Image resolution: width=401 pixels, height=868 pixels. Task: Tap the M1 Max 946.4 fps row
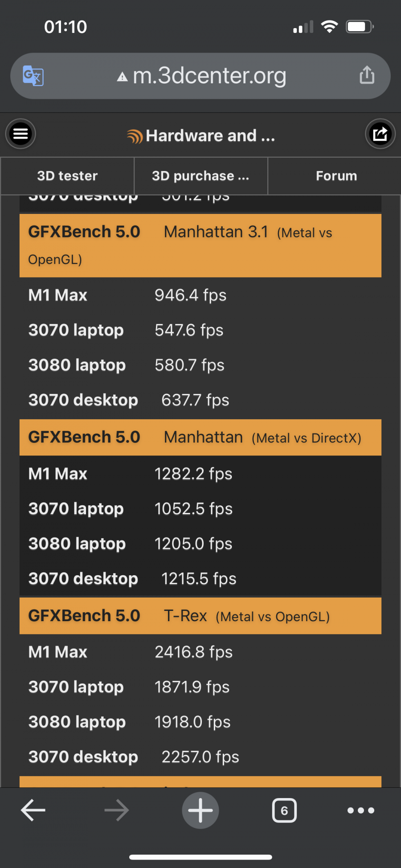point(200,295)
